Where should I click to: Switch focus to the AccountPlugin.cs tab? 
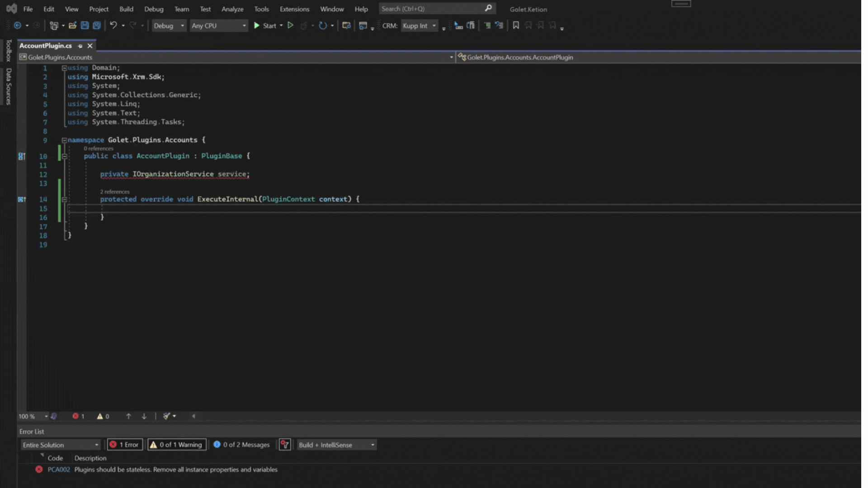click(47, 45)
